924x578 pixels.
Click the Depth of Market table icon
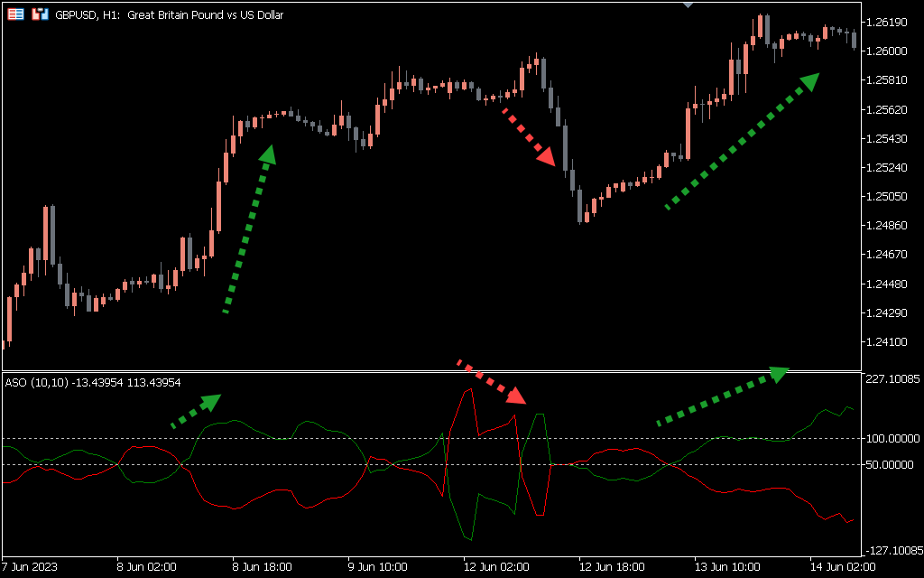tap(16, 14)
